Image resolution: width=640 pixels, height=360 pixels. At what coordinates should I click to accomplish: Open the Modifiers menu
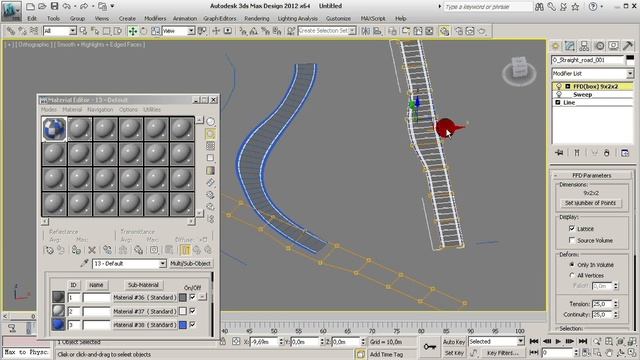[155, 18]
